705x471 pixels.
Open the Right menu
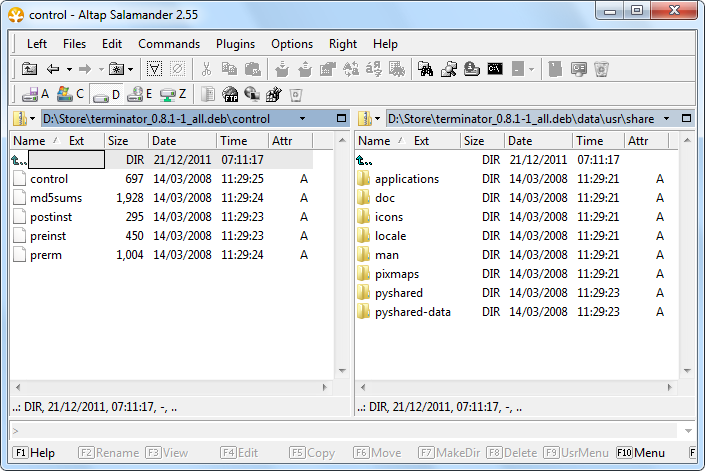click(x=343, y=44)
